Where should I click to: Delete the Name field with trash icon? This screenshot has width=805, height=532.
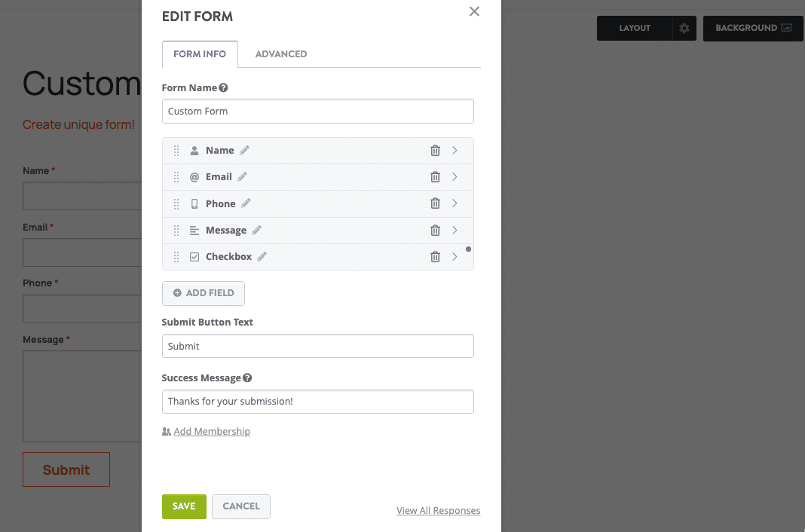[x=435, y=151]
